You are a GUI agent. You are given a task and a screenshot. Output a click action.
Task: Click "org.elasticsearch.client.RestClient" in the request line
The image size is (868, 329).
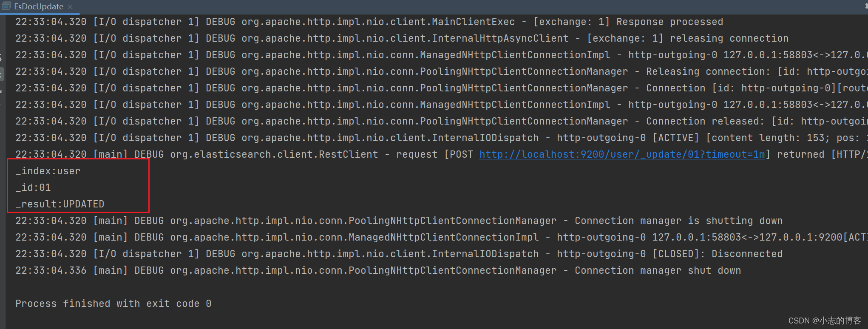point(274,154)
